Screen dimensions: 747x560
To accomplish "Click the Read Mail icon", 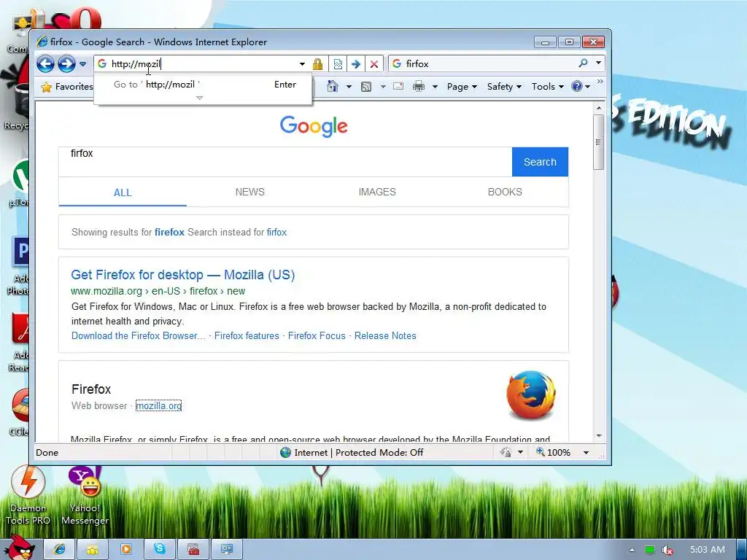I will [x=398, y=86].
